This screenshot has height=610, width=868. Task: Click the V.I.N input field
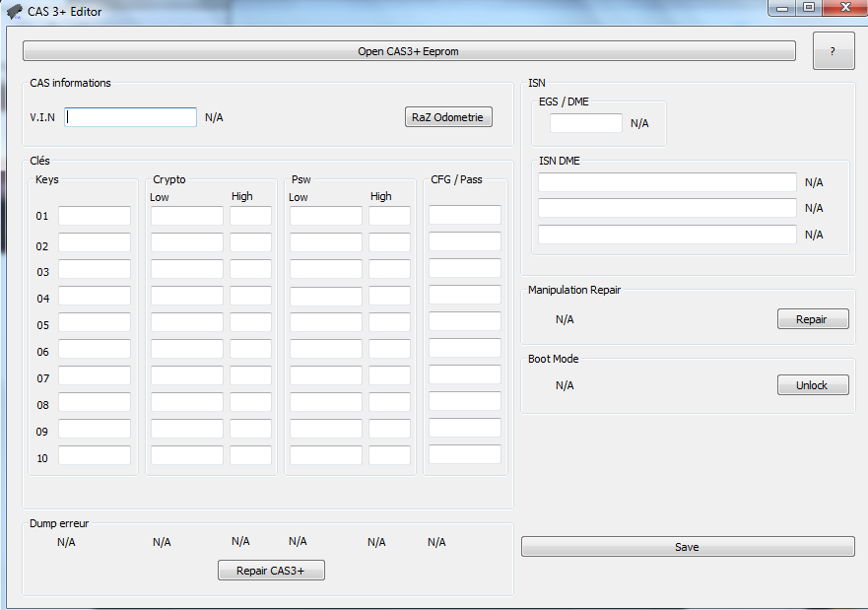coord(131,117)
